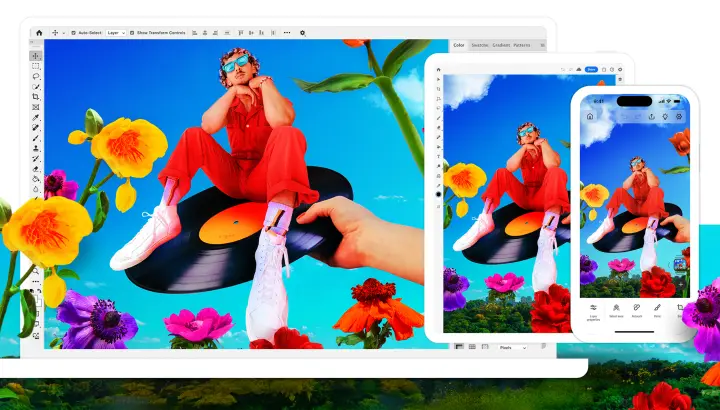
Task: Open the Layer dropdown in options bar
Action: tap(116, 33)
